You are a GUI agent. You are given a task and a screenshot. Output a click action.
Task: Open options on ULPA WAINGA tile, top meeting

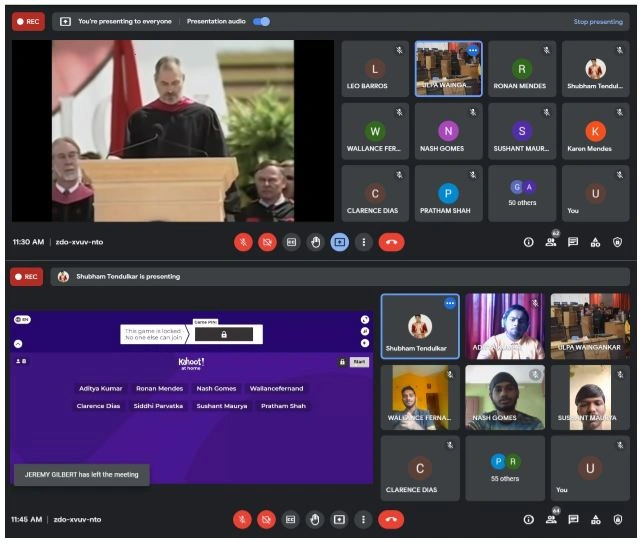pos(473,51)
